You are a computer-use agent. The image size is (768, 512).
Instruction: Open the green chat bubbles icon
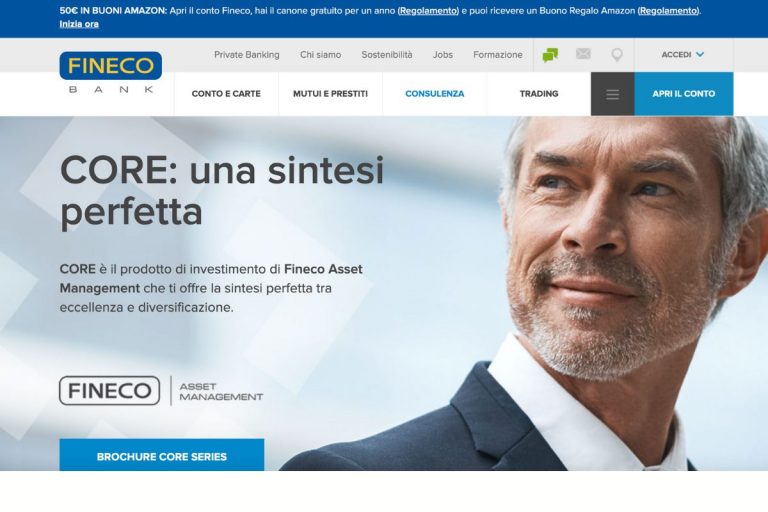[550, 55]
